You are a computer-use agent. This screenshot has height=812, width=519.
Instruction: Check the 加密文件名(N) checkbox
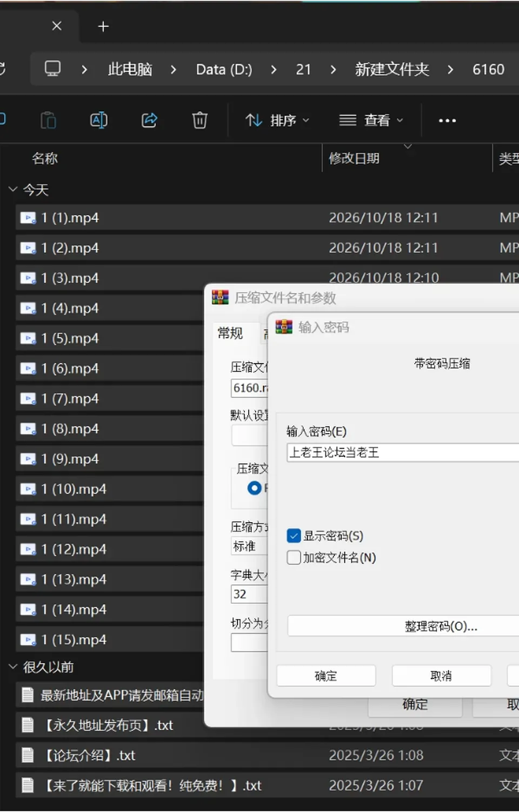click(x=294, y=557)
